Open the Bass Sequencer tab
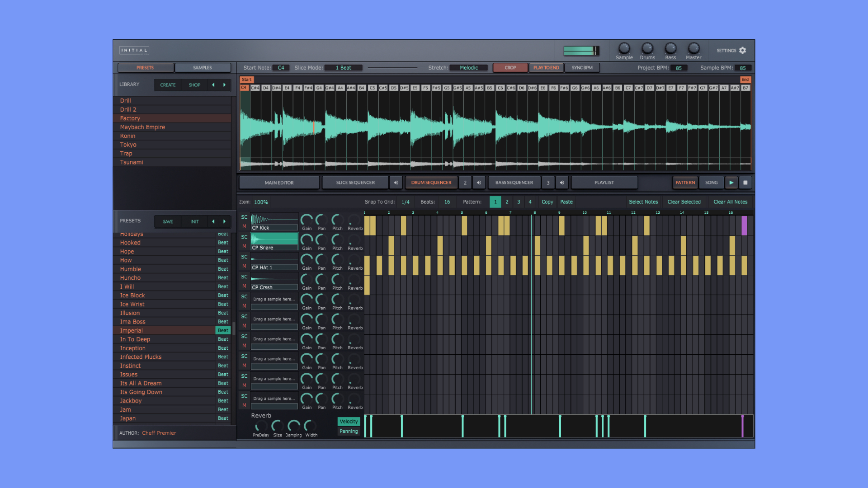Screen dimensions: 868x488 [x=514, y=183]
